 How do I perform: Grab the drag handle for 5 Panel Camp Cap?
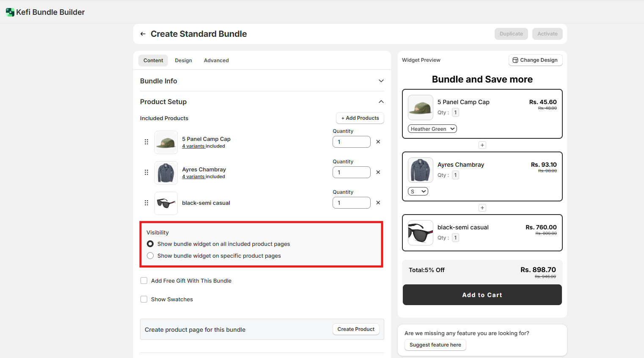146,142
